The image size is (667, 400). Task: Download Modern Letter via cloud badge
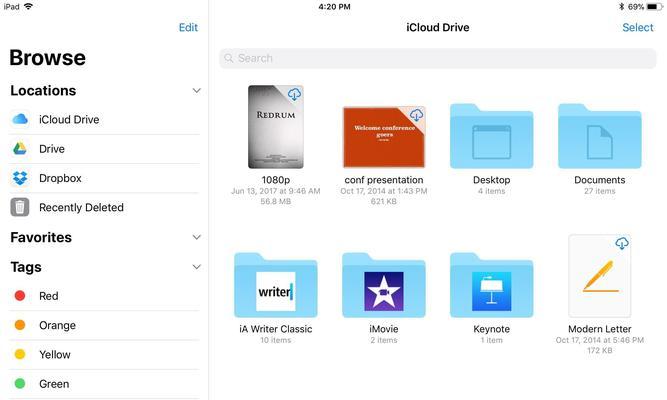622,243
